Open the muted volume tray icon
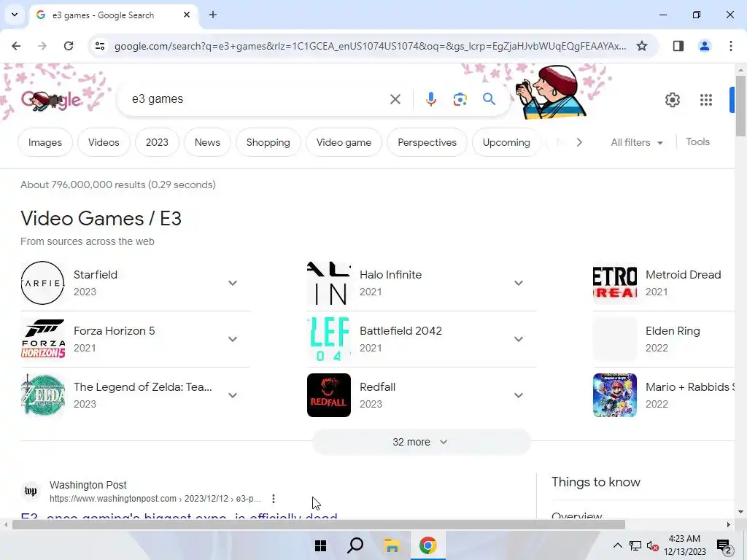Viewport: 747px width, 560px height. (653, 545)
